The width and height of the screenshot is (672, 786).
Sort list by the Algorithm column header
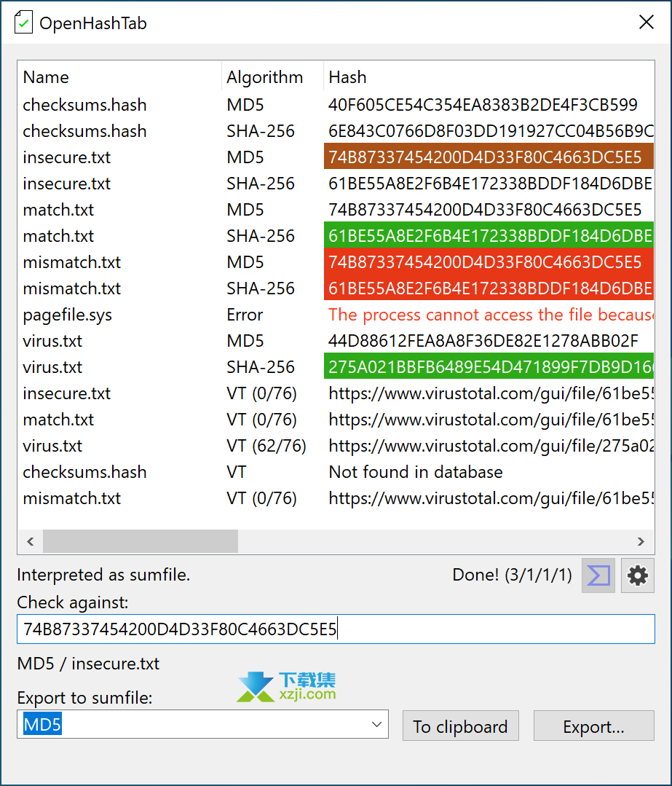(264, 77)
